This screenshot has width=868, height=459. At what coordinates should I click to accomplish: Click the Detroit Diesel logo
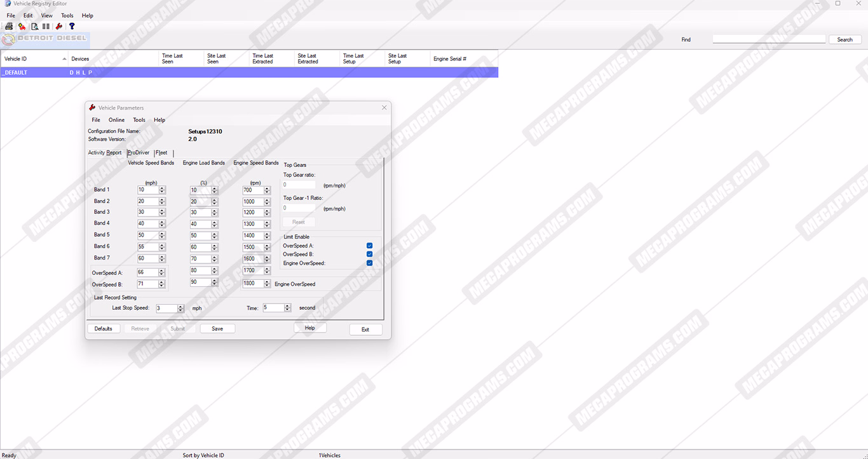click(x=44, y=39)
